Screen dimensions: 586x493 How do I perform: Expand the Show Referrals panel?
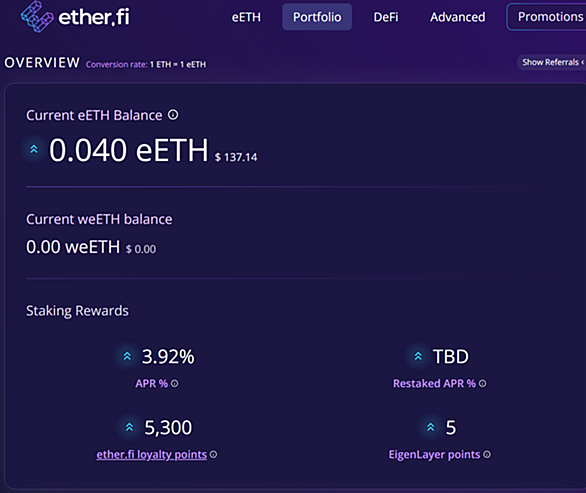(x=552, y=62)
